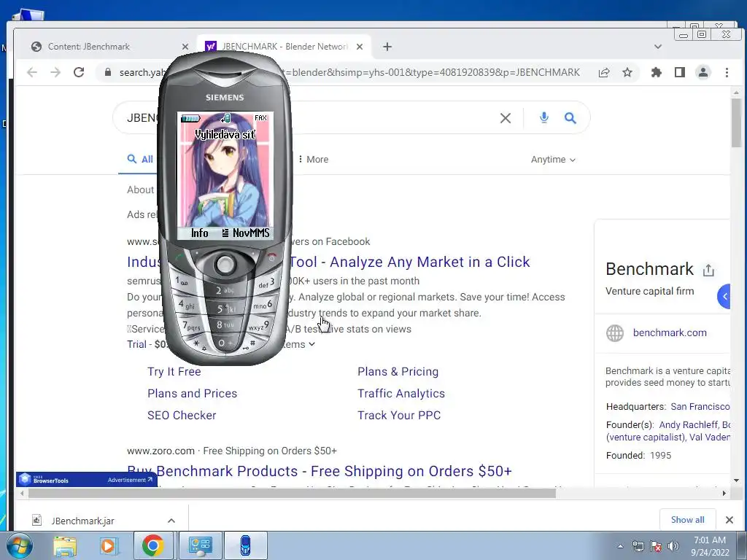Image resolution: width=747 pixels, height=560 pixels.
Task: Start voice search with microphone
Action: click(x=544, y=117)
